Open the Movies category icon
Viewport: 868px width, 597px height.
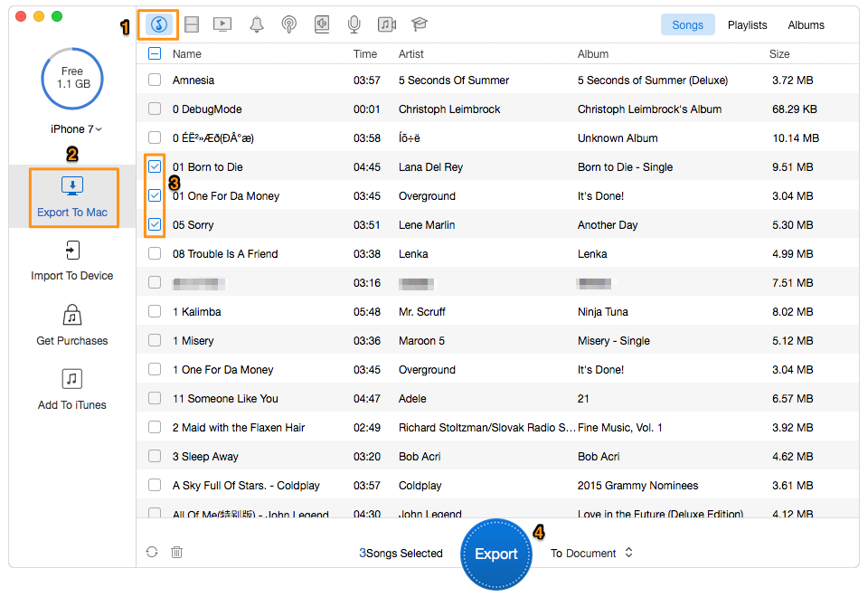192,24
